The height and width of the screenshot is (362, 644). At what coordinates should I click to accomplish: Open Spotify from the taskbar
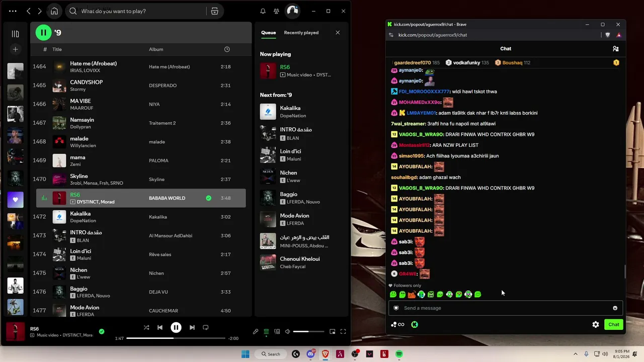[399, 354]
